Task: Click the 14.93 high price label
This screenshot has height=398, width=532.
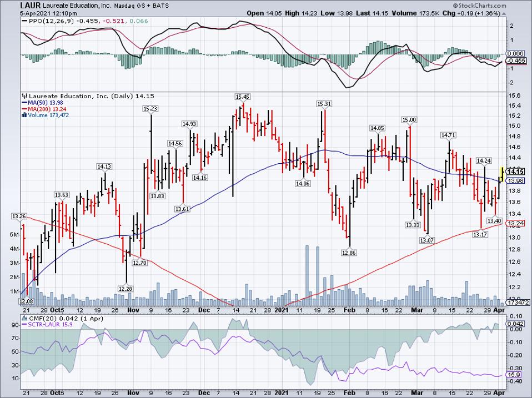Action: (189, 124)
